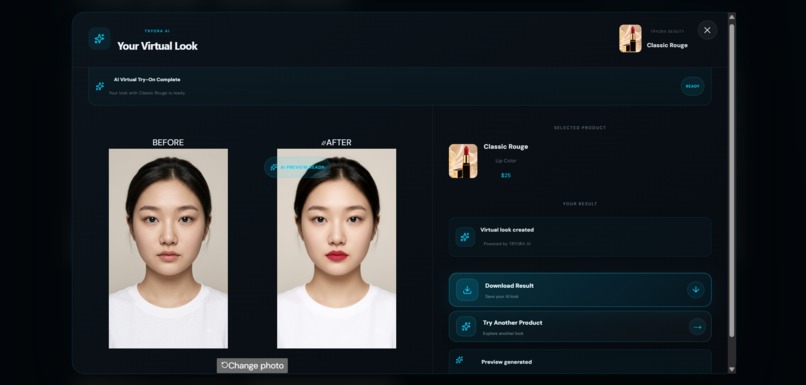This screenshot has height=385, width=806.
Task: Click the 'Preview generated' text
Action: 506,362
